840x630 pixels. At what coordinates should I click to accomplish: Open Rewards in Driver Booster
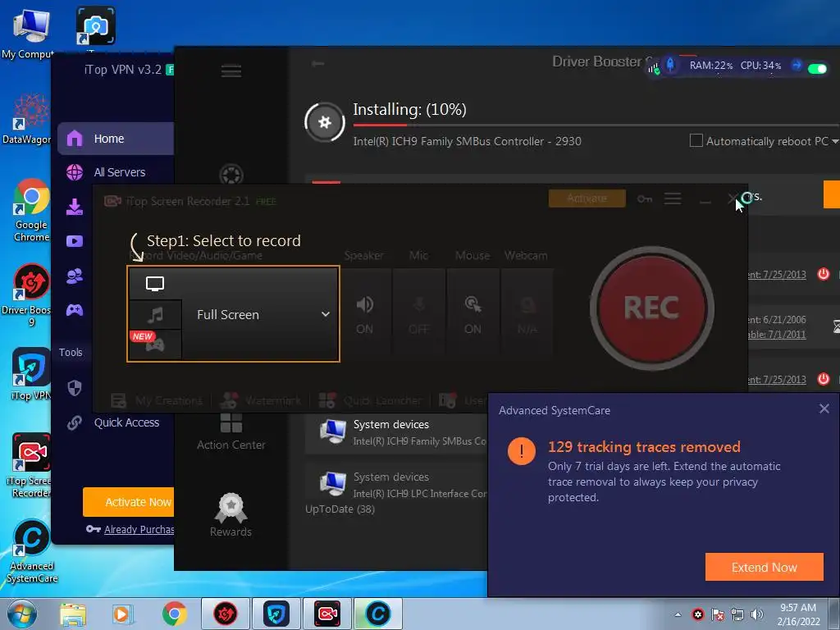[231, 515]
